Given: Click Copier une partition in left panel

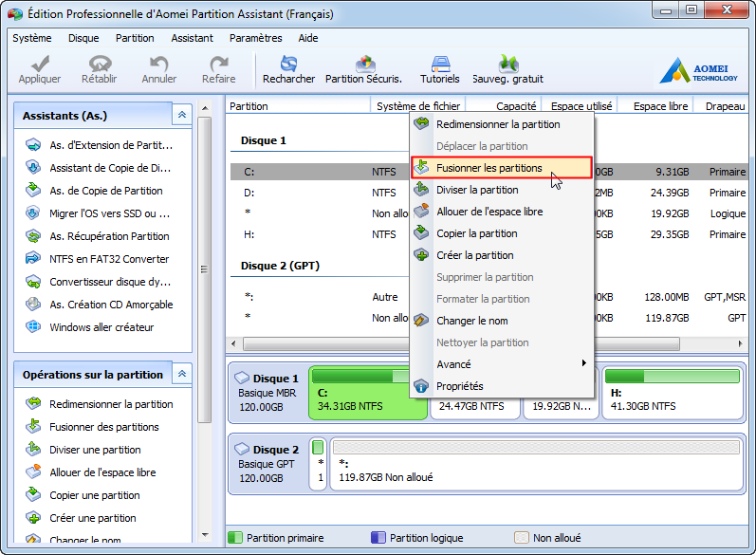Looking at the screenshot, I should pyautogui.click(x=83, y=495).
